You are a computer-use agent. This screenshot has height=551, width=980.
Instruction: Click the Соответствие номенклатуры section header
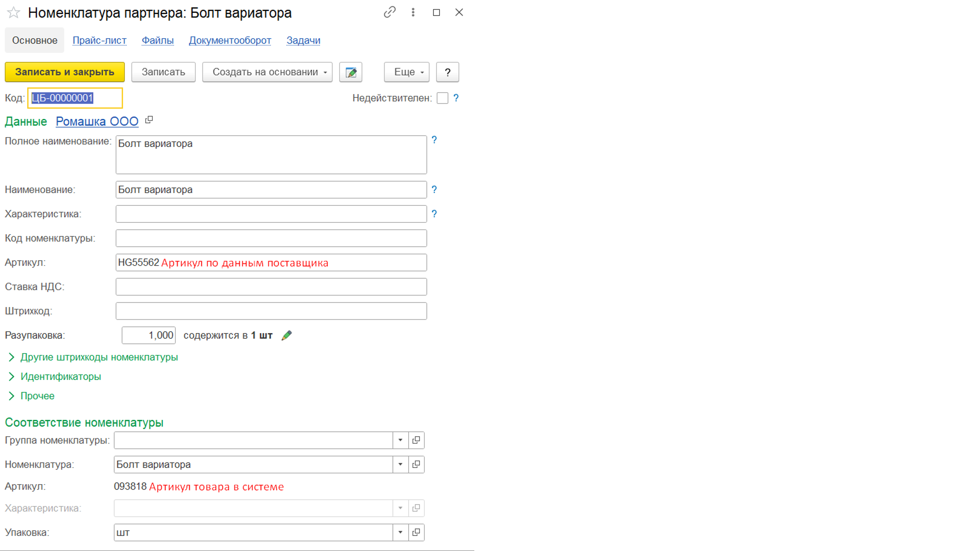[84, 423]
